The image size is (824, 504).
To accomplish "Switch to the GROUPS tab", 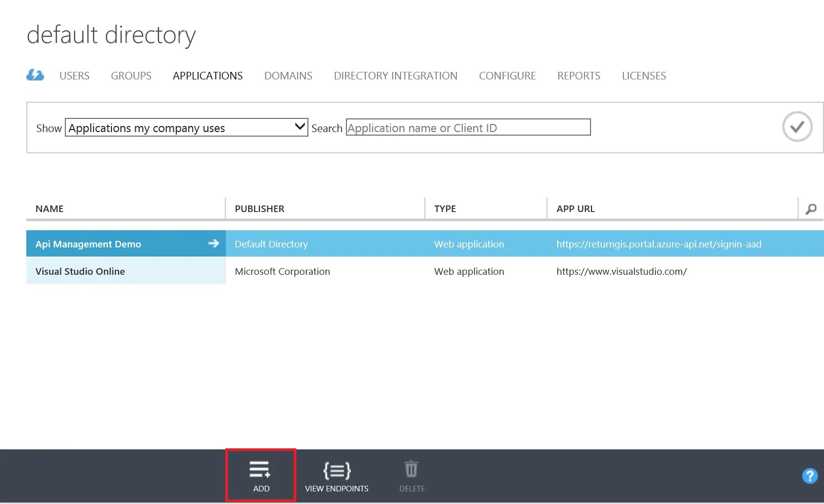I will 131,76.
